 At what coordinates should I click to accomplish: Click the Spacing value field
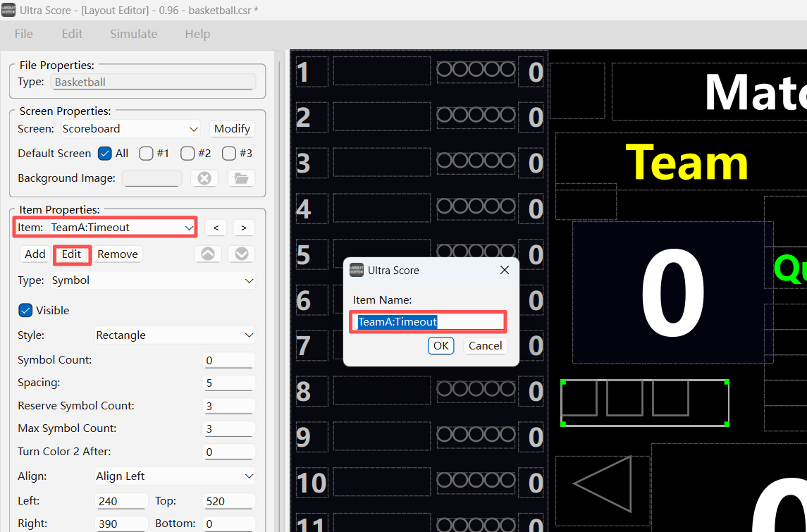click(229, 383)
